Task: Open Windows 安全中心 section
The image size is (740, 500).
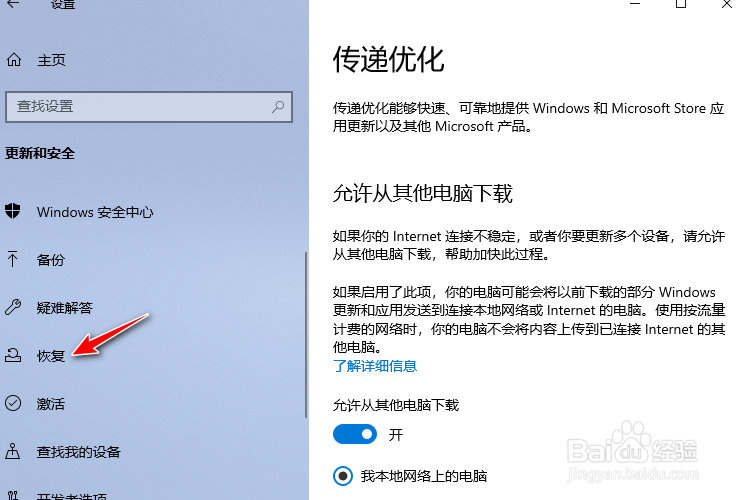Action: pyautogui.click(x=95, y=212)
